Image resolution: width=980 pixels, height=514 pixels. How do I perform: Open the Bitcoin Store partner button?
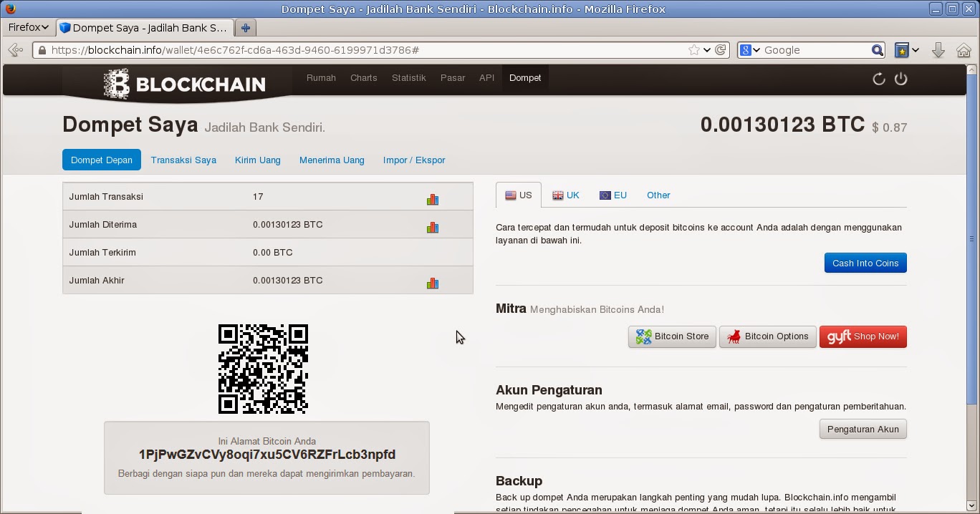672,336
